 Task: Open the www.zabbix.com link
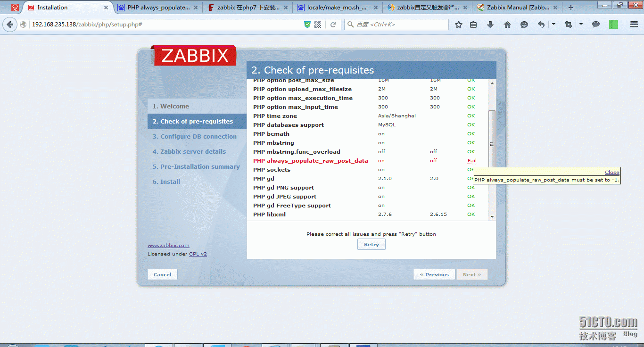point(168,245)
